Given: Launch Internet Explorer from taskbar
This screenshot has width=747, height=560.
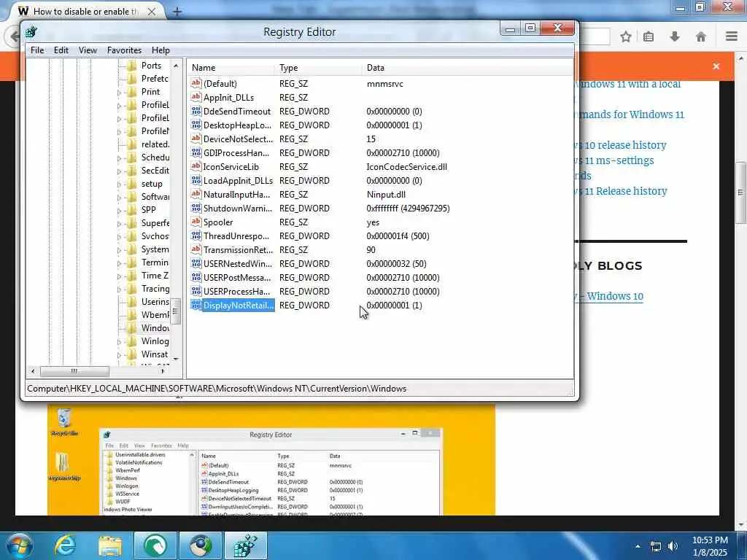Looking at the screenshot, I should [65, 545].
